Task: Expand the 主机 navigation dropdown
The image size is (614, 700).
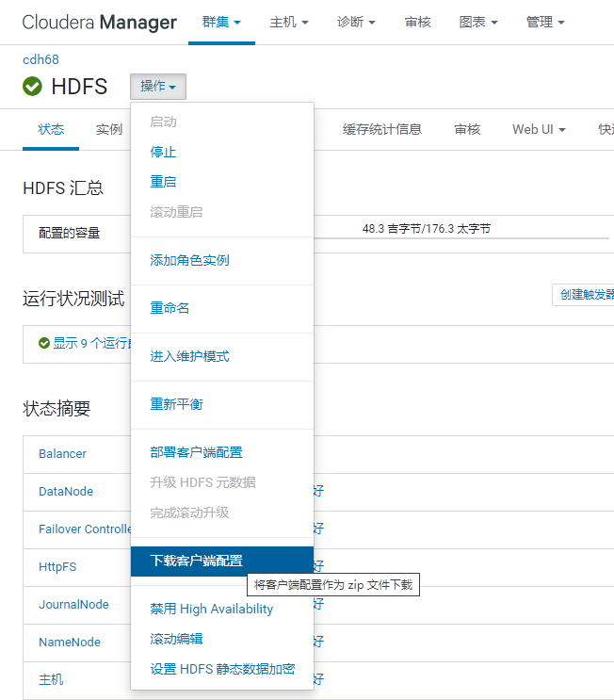Action: (x=289, y=22)
